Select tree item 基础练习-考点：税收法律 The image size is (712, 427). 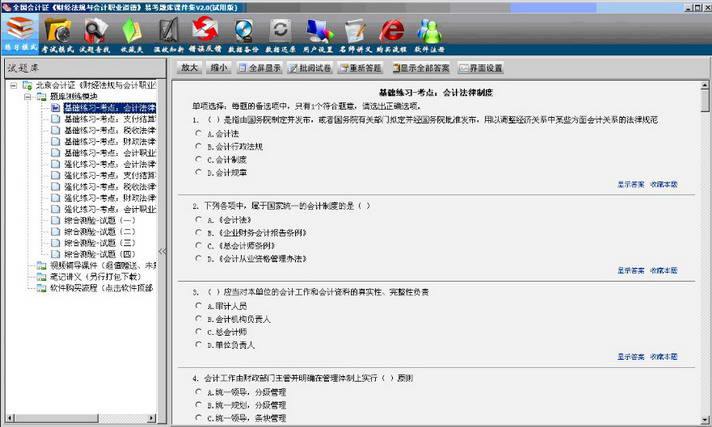[109, 130]
